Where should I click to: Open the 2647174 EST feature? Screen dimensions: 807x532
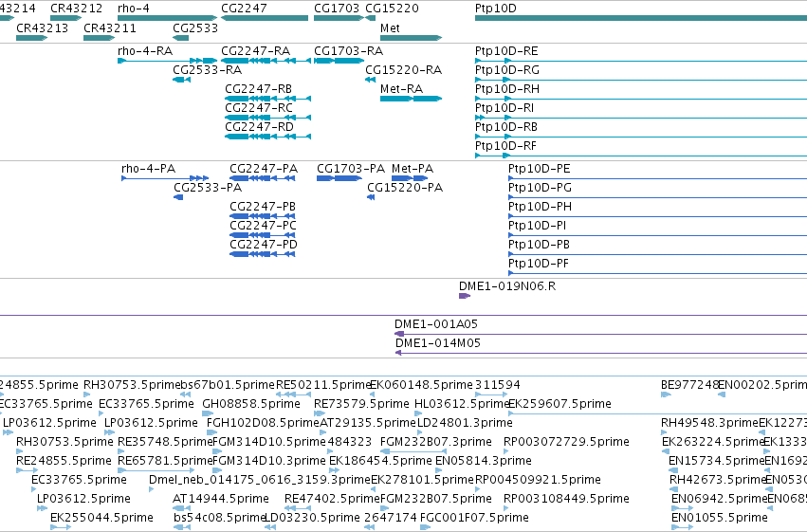[x=370, y=527]
